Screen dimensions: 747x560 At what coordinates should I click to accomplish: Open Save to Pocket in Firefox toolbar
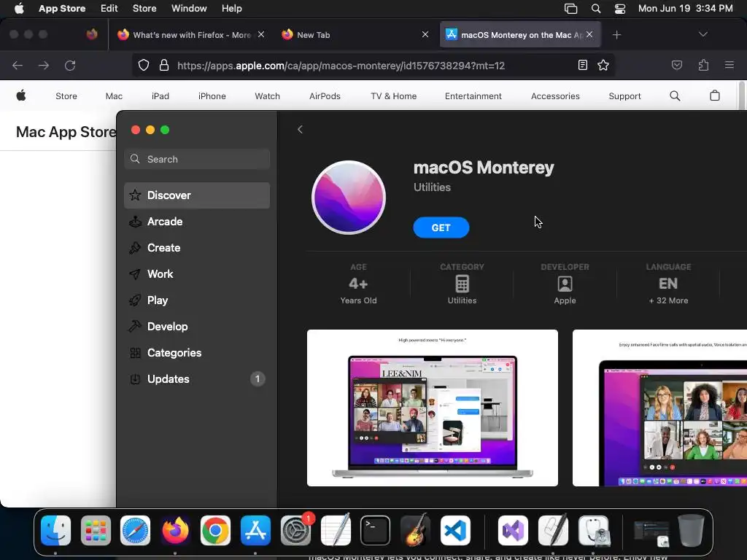[x=676, y=65]
